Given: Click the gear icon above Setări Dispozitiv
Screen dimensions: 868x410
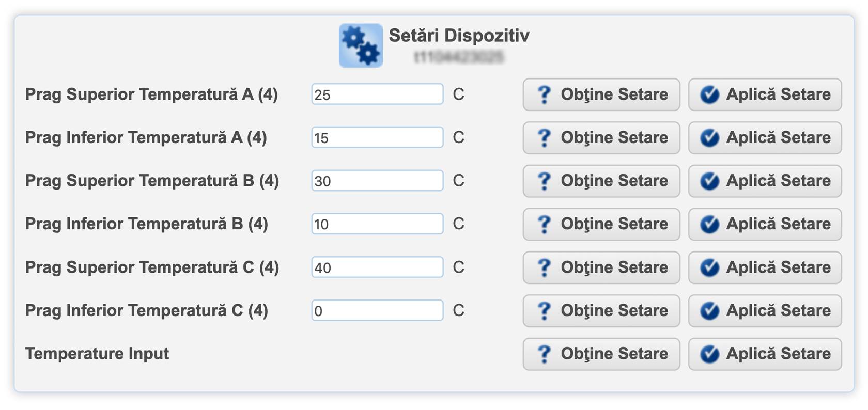Looking at the screenshot, I should pyautogui.click(x=360, y=45).
